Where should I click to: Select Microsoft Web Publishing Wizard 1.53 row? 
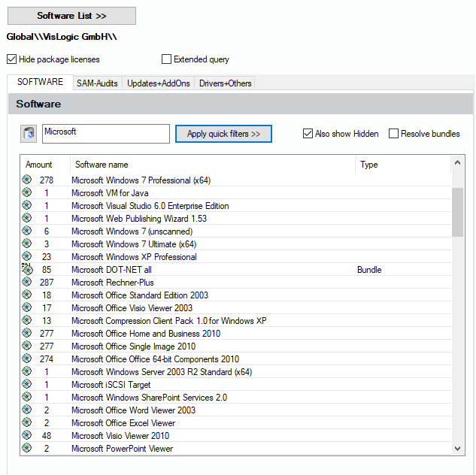point(236,219)
